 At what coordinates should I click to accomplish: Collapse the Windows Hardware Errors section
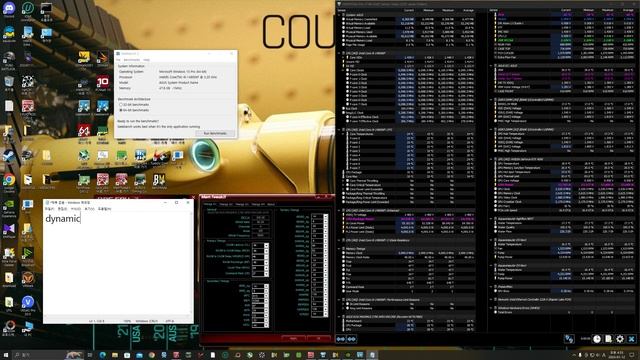491,308
